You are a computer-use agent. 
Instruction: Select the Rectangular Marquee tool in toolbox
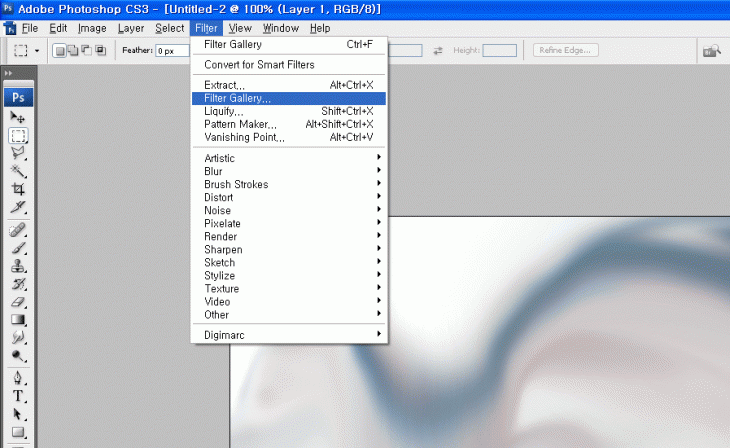[18, 136]
